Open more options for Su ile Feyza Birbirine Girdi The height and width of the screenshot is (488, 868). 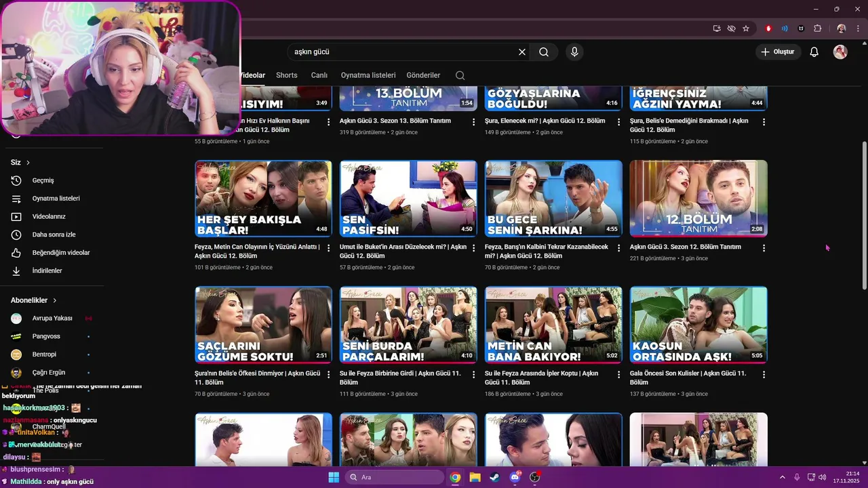point(474,375)
